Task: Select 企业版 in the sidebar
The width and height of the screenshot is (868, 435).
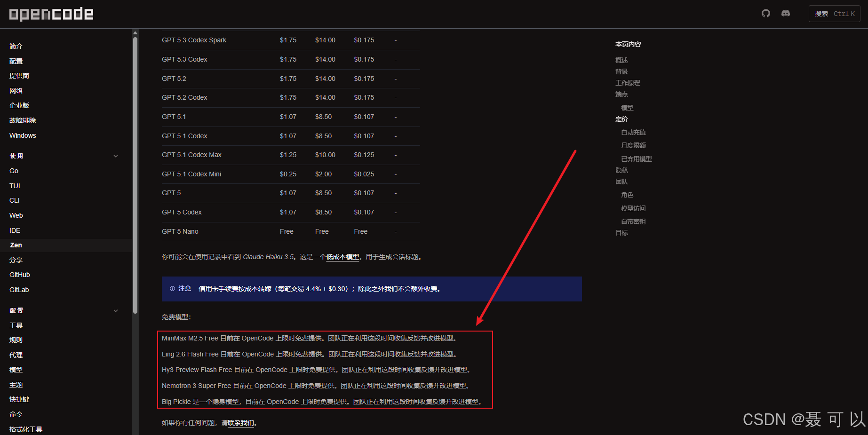Action: coord(19,105)
